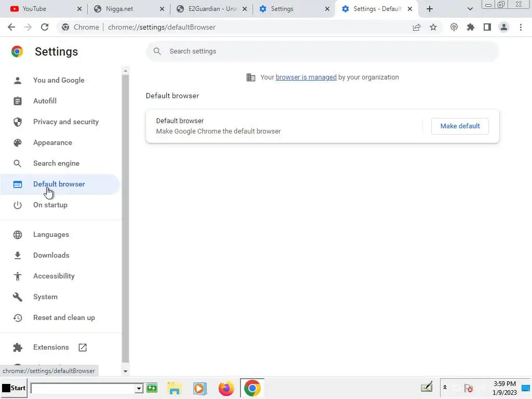532x399 pixels.
Task: Click the address bar URL
Action: click(x=162, y=27)
